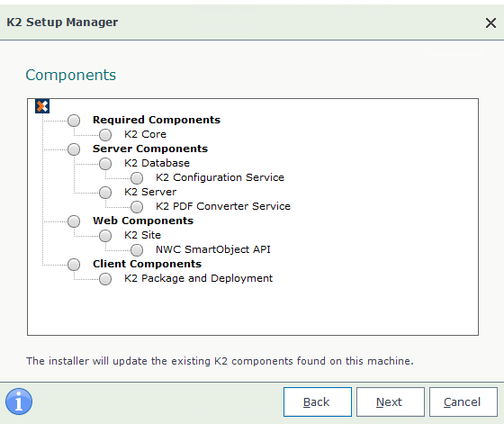Select the Required Components radio circle
The image size is (504, 424).
74,121
